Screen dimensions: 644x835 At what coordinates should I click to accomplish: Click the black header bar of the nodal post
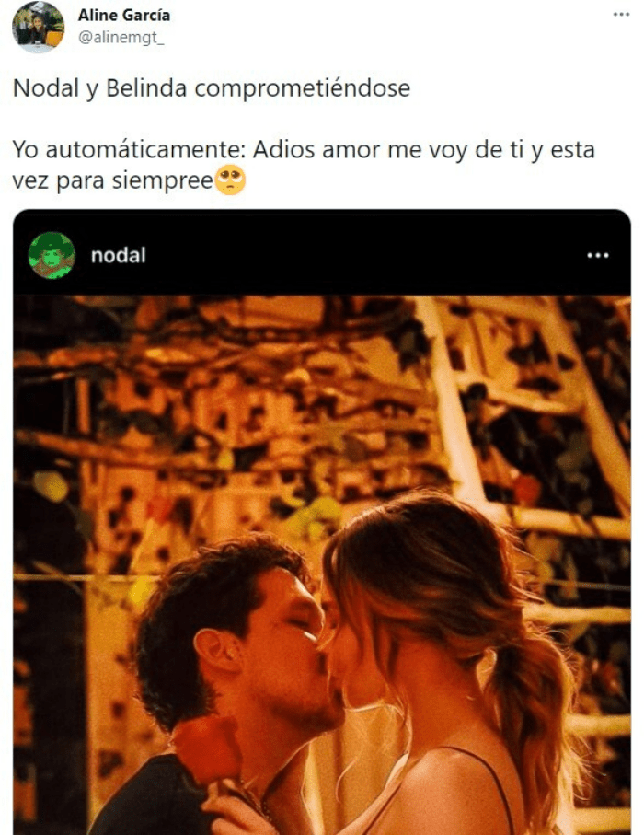[321, 252]
